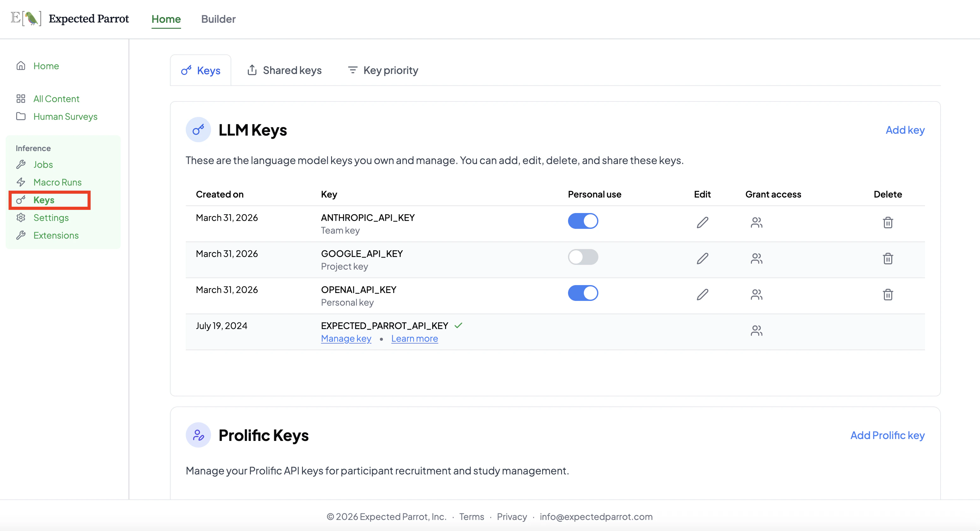Open Human Surveys folder
Viewport: 980px width, 531px height.
pyautogui.click(x=65, y=117)
